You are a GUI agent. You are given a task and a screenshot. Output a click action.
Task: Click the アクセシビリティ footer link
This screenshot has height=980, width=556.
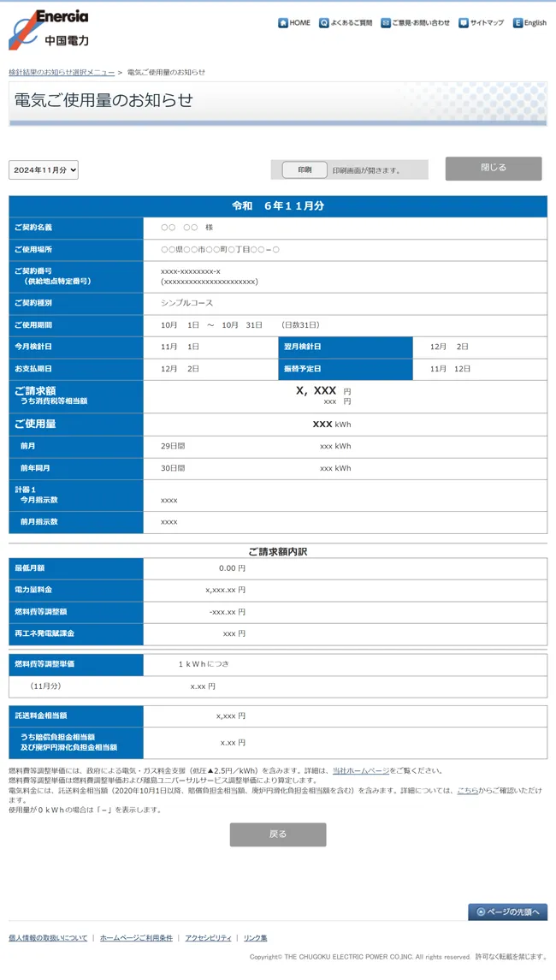pos(208,938)
